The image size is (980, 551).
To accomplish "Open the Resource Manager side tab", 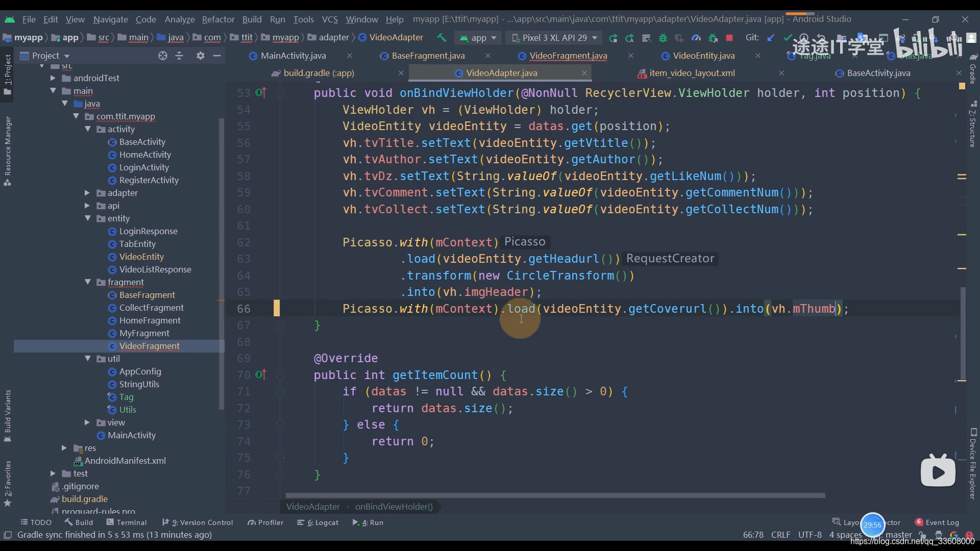I will click(x=8, y=151).
